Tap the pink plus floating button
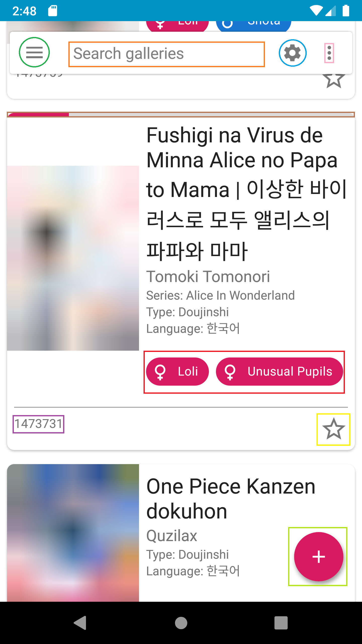Image resolution: width=362 pixels, height=644 pixels. click(318, 556)
